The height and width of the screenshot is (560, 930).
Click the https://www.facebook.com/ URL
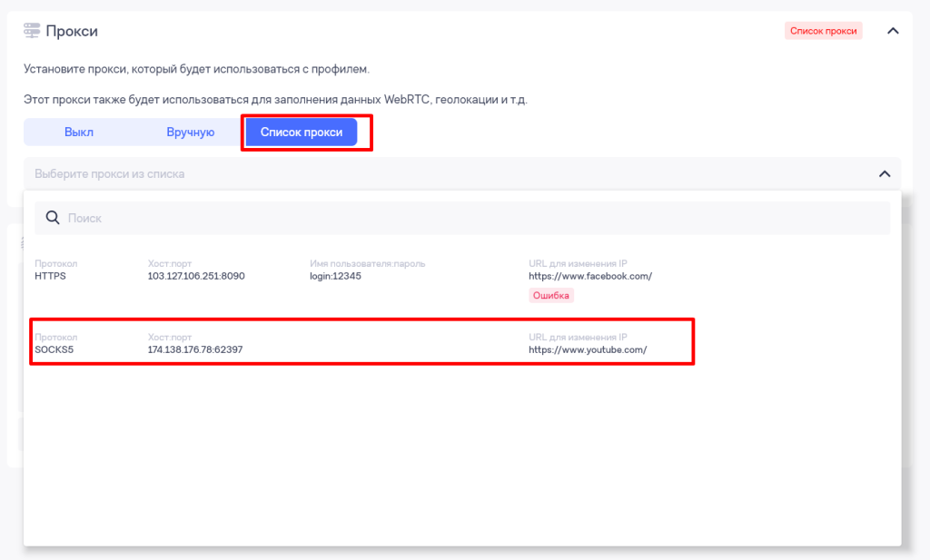pos(590,276)
